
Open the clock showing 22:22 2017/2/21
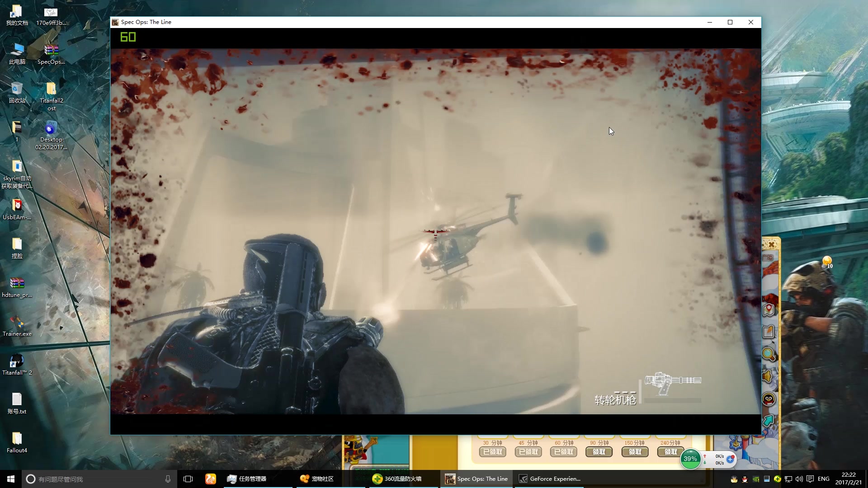tap(849, 479)
